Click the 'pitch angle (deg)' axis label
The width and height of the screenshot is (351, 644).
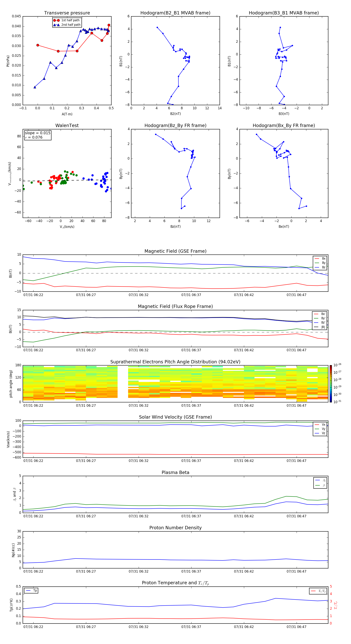pos(11,384)
